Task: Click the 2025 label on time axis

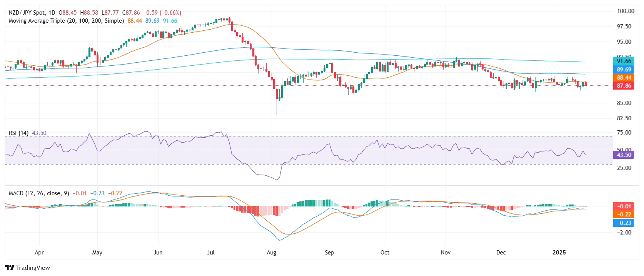Action: [x=559, y=253]
